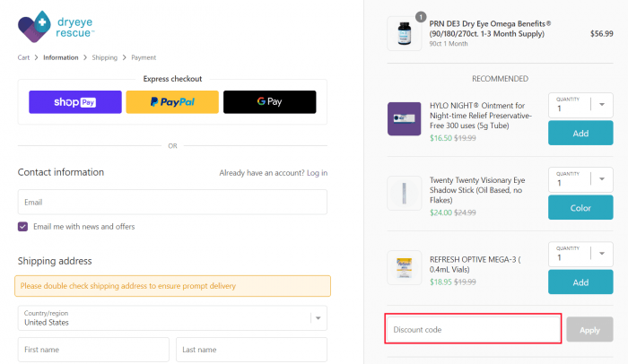
Task: Select the $16.50 HYLO NIGHT sale price
Action: pyautogui.click(x=440, y=138)
